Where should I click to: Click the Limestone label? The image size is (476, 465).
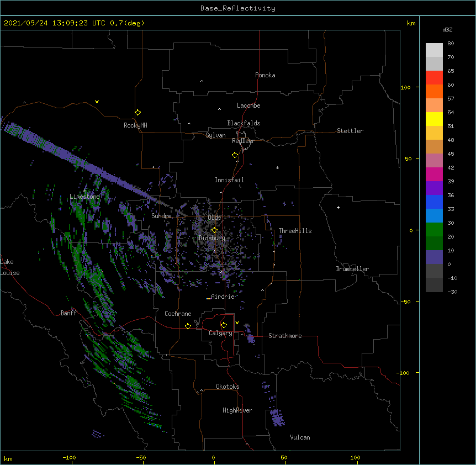coord(84,197)
